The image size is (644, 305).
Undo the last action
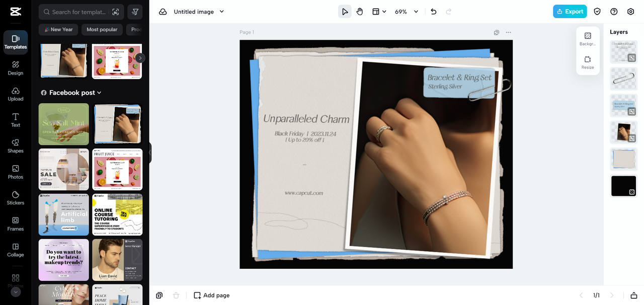[434, 12]
